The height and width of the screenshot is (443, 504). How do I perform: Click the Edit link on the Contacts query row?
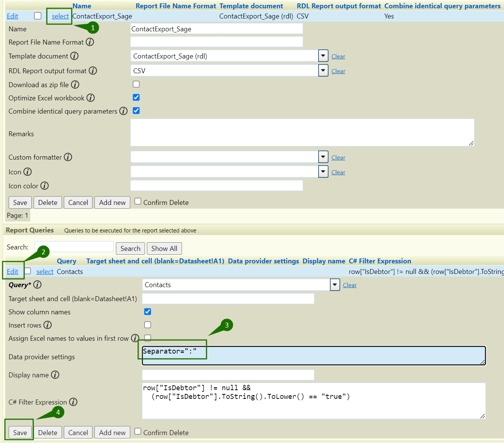(x=12, y=271)
